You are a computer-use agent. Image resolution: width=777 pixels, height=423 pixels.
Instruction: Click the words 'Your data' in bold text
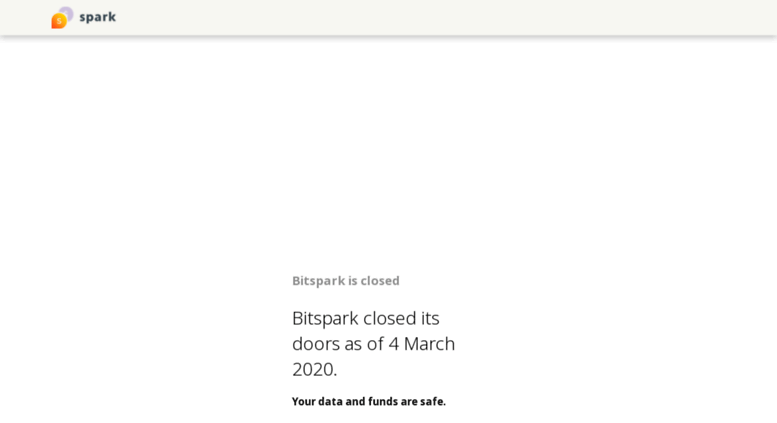(x=317, y=402)
